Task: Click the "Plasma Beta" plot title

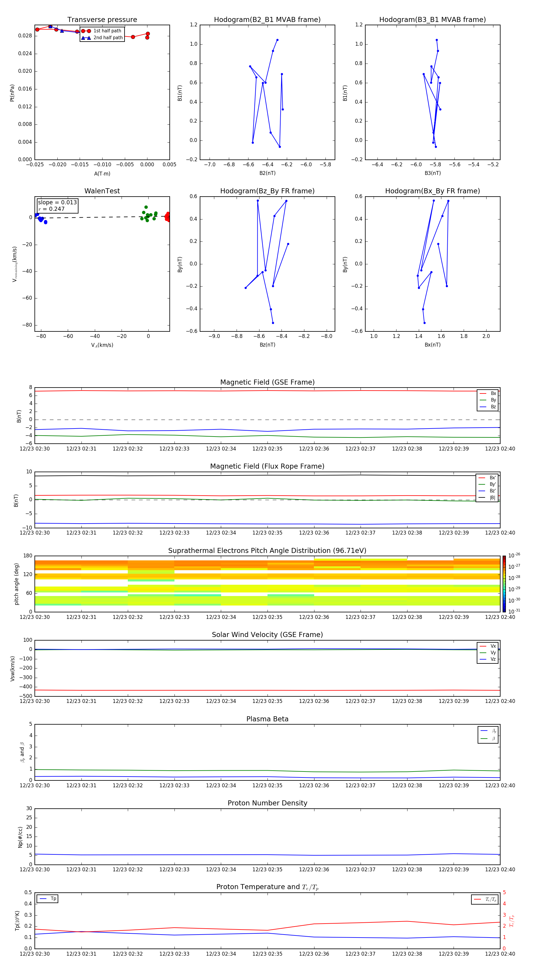Action: click(267, 719)
